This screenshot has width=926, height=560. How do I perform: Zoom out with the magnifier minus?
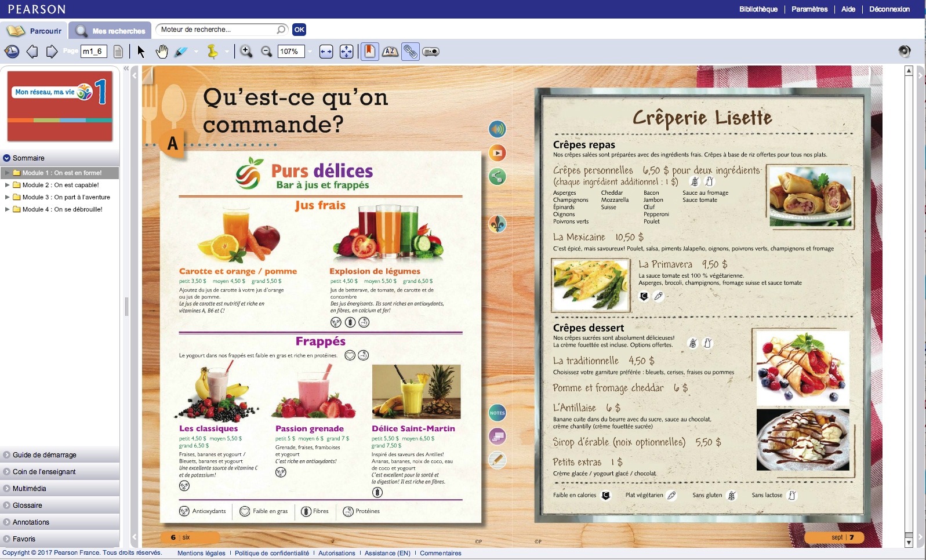point(267,52)
